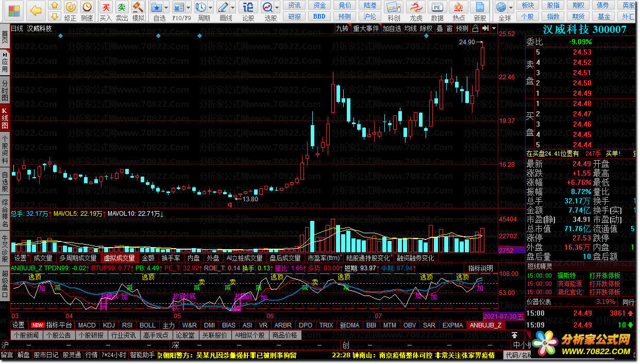Click the 研报 research button

point(295,16)
